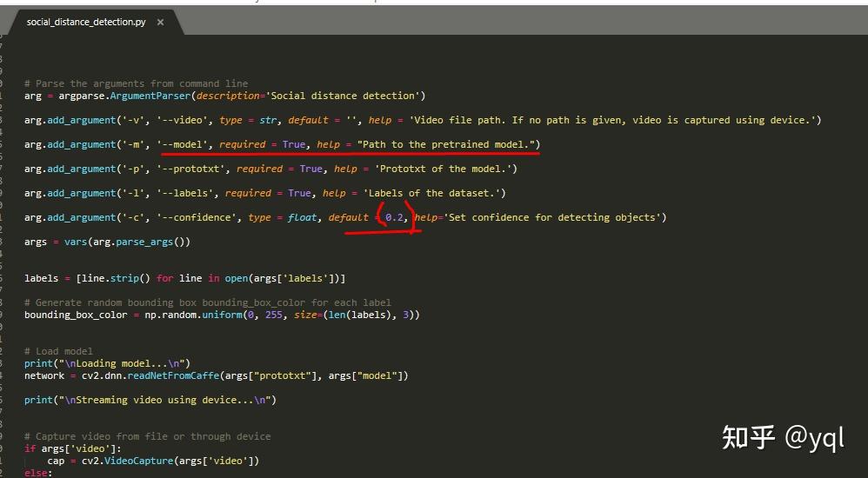Click the readNetFromCaffe network line
Image resolution: width=868 pixels, height=478 pixels.
[x=217, y=375]
